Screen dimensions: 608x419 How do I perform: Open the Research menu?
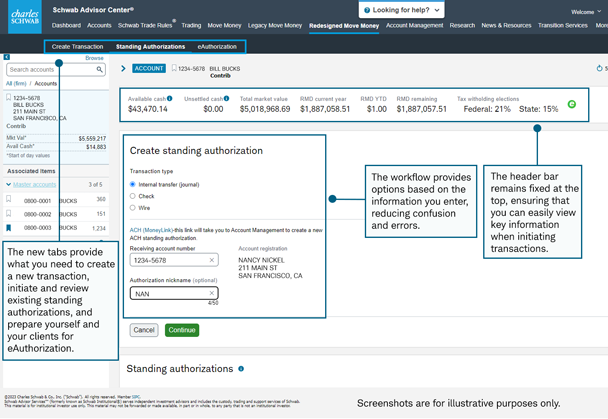(x=462, y=25)
